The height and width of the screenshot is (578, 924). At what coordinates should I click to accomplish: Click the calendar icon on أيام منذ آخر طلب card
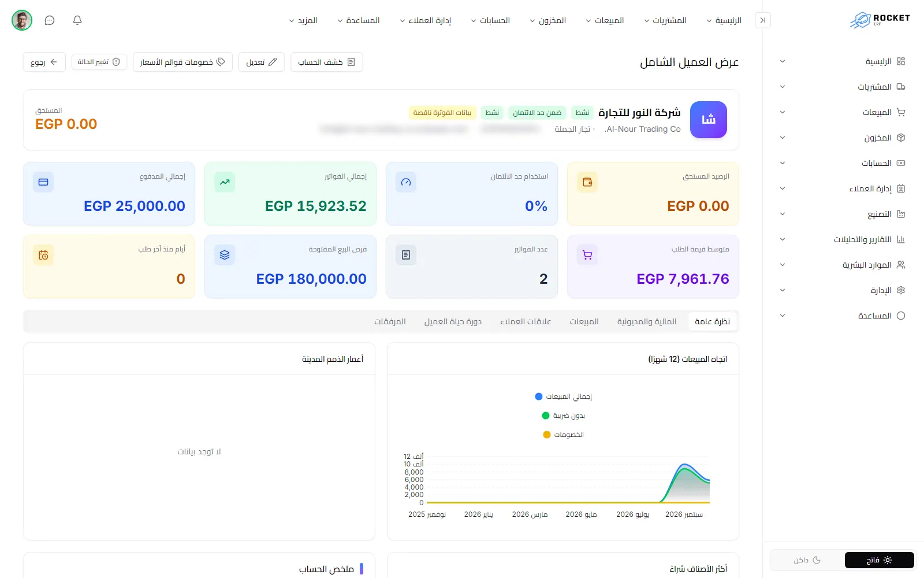(43, 255)
